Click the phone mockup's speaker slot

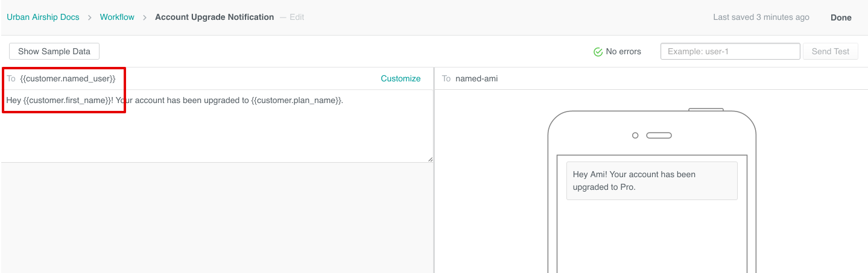659,136
